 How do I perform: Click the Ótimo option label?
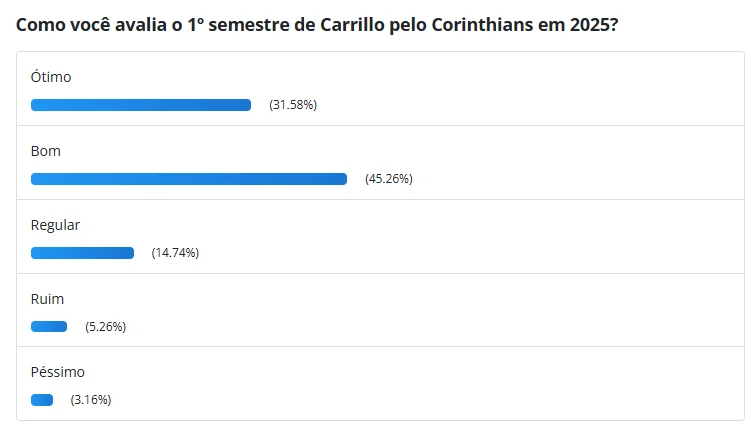tap(51, 77)
